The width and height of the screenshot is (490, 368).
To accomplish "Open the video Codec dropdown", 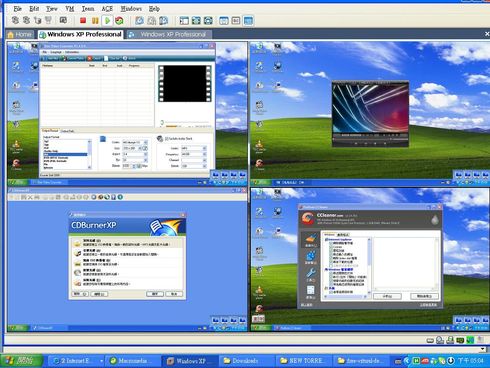I will 145,142.
